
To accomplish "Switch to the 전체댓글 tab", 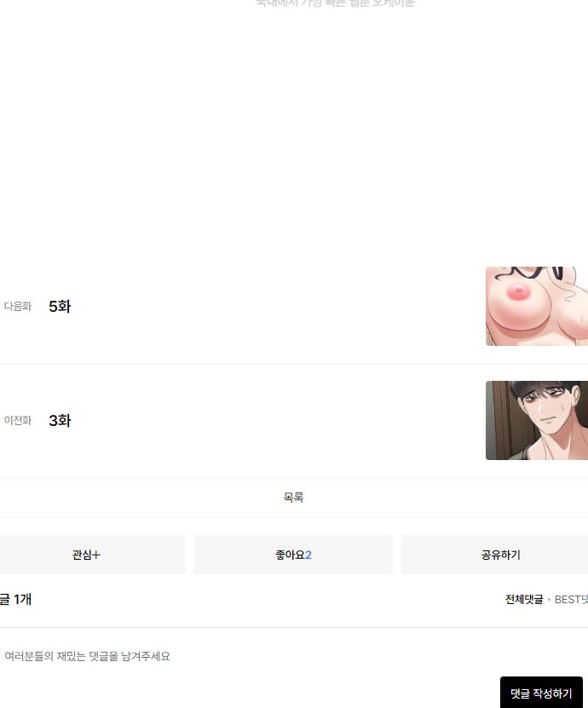I will 524,600.
